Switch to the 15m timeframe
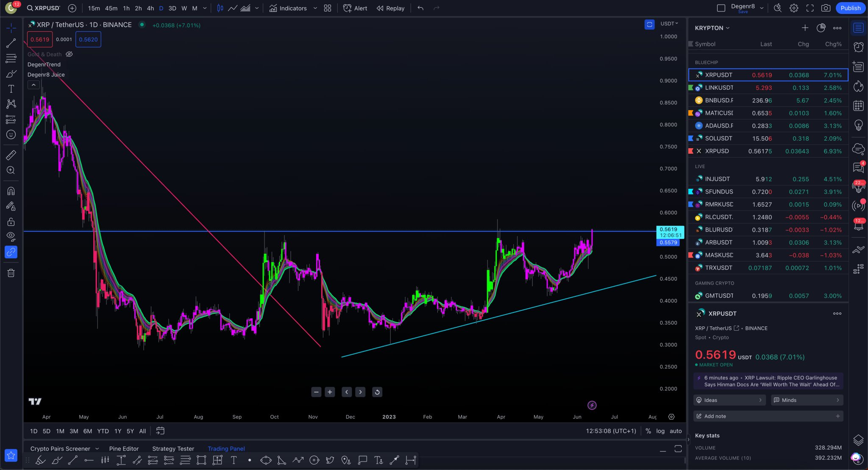 coord(94,8)
